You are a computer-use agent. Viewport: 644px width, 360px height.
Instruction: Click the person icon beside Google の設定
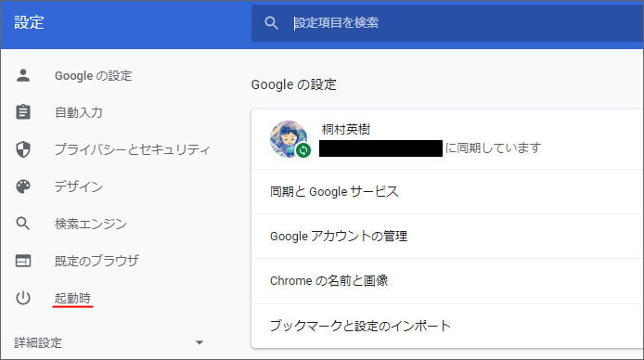point(23,75)
